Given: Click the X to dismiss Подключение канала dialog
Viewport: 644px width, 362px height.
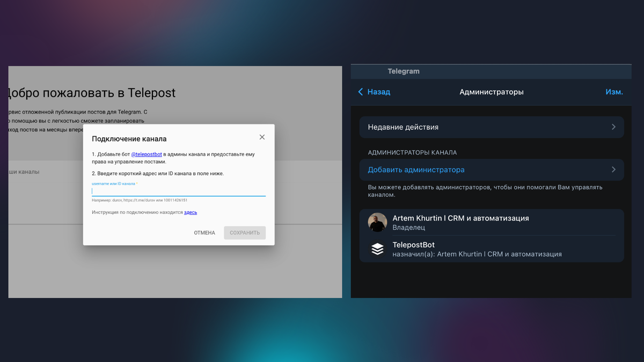Looking at the screenshot, I should tap(262, 137).
